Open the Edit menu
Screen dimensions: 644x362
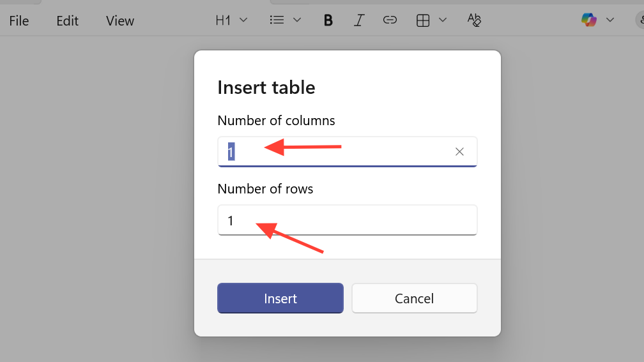67,20
